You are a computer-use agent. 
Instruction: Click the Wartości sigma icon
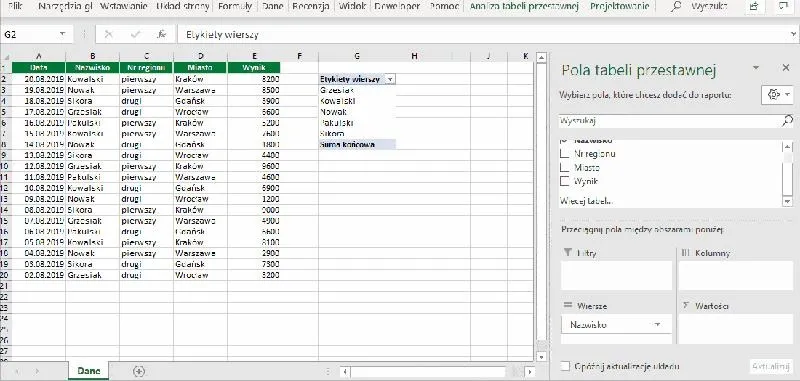pyautogui.click(x=686, y=305)
